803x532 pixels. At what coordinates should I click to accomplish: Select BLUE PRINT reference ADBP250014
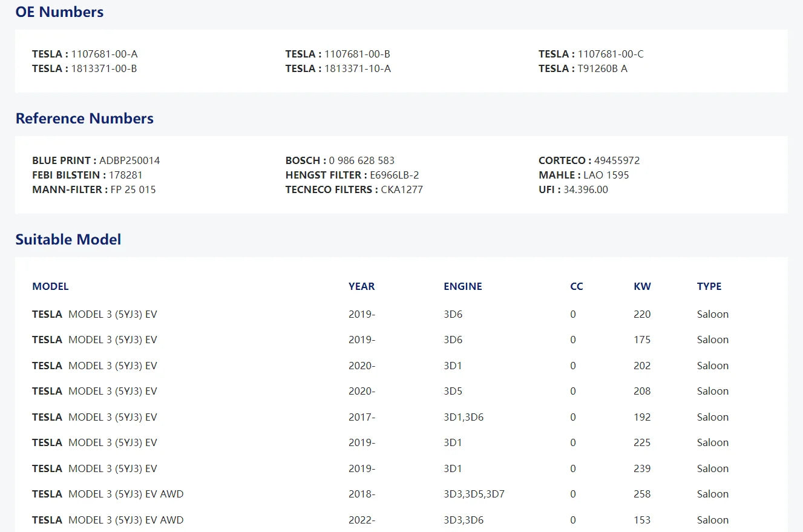coord(129,160)
